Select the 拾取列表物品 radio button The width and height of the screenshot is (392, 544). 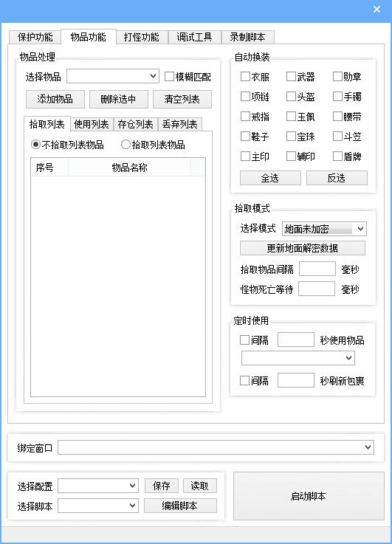(125, 145)
